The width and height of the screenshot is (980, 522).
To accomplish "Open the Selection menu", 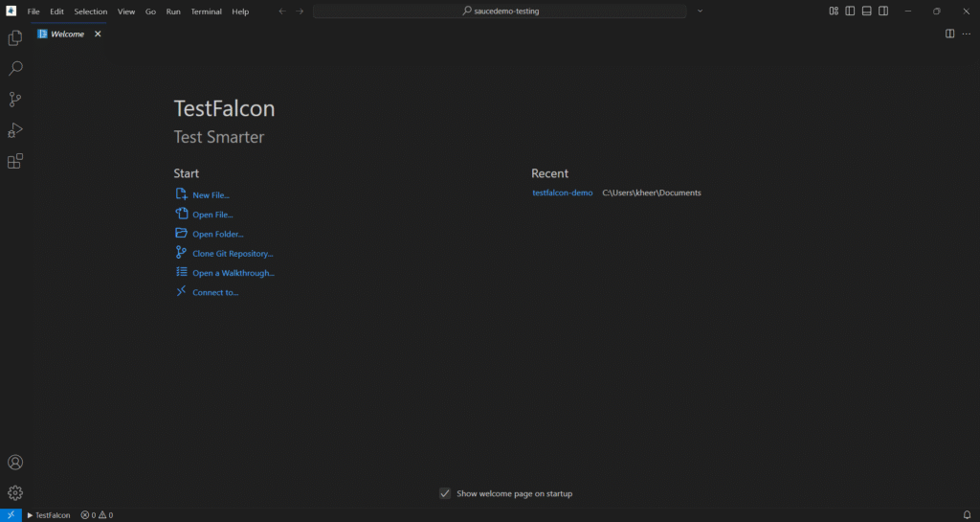I will [x=91, y=11].
